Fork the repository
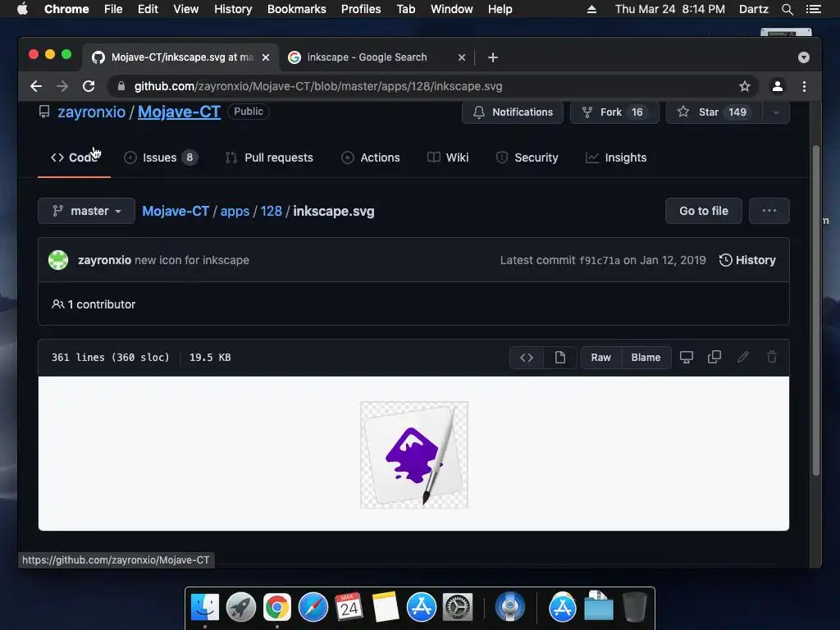This screenshot has width=840, height=630. click(x=614, y=112)
